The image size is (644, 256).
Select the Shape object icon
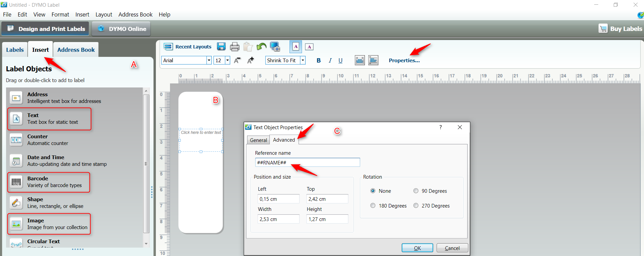[16, 203]
